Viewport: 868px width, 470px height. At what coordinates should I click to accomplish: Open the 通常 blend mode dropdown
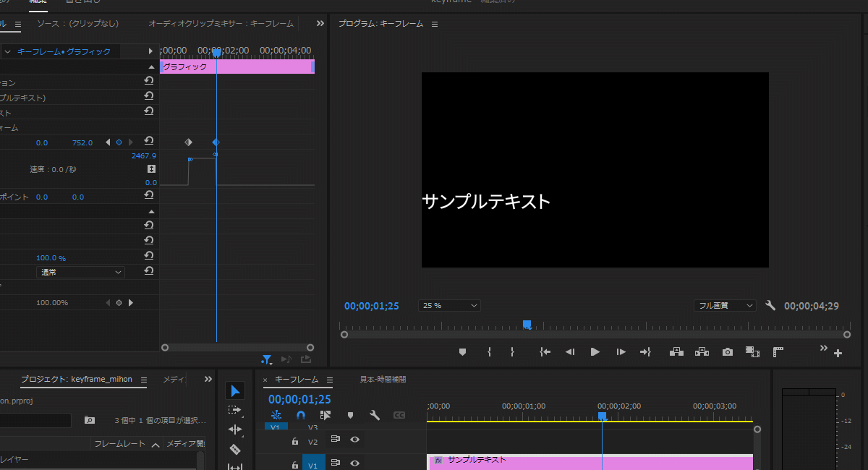click(x=80, y=272)
